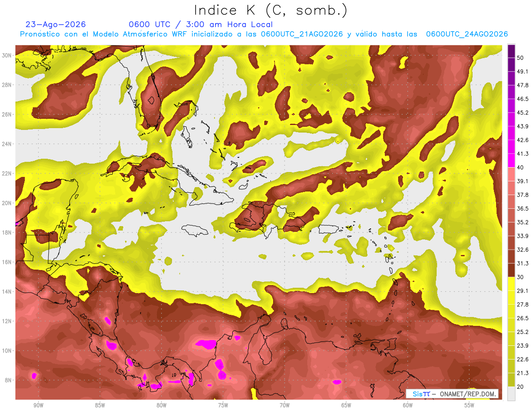The width and height of the screenshot is (532, 411).
Task: Click the date '23-Ago-2026'
Action: coord(56,24)
